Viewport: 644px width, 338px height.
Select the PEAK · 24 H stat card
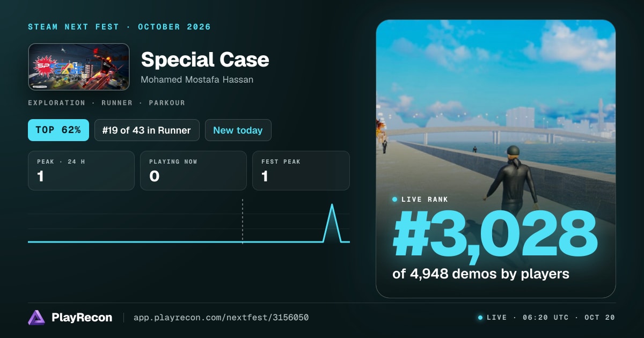click(x=81, y=171)
